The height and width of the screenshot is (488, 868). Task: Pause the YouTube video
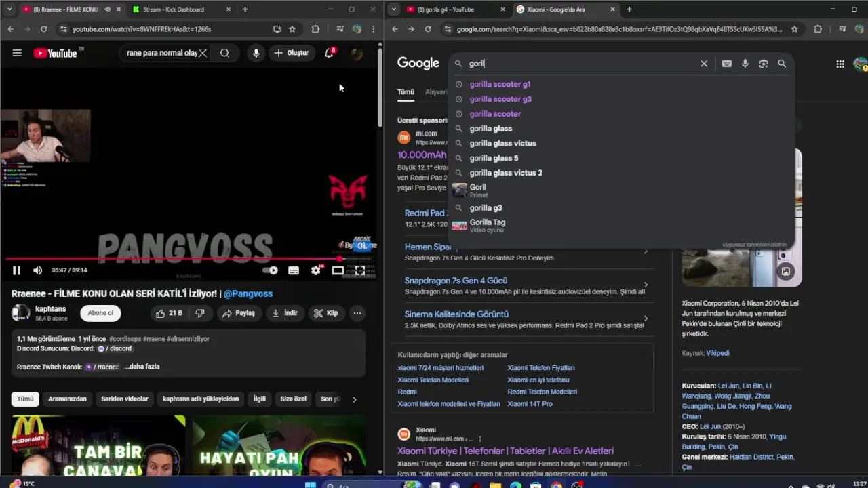tap(16, 270)
